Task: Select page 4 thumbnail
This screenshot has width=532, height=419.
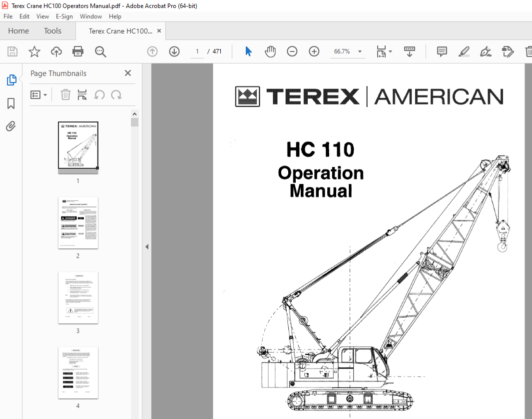Action: [78, 373]
